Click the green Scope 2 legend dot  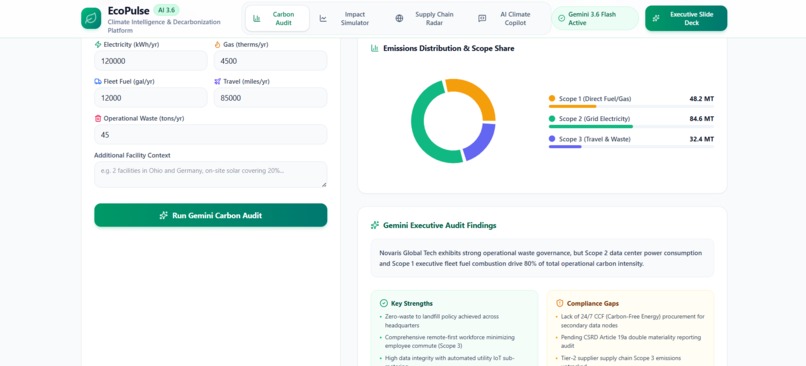point(552,119)
